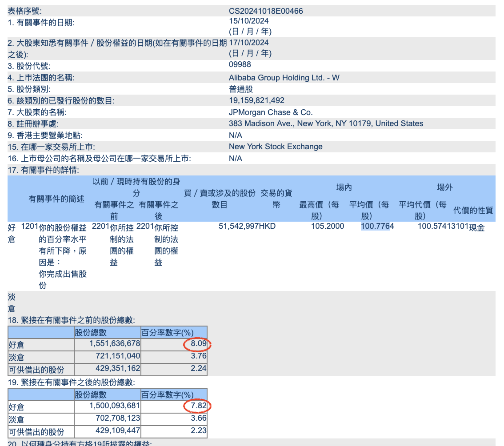Click highest price 105.2000

328,226
